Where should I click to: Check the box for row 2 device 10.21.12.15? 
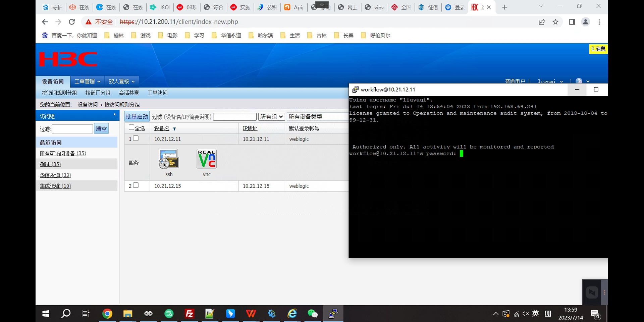click(x=136, y=185)
